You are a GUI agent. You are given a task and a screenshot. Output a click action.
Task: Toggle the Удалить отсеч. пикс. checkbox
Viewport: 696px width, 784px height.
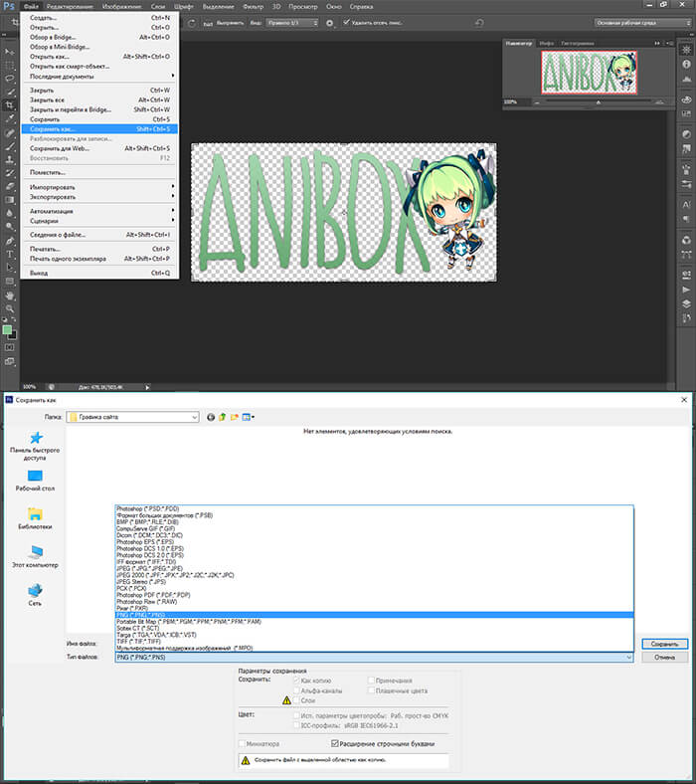click(346, 22)
